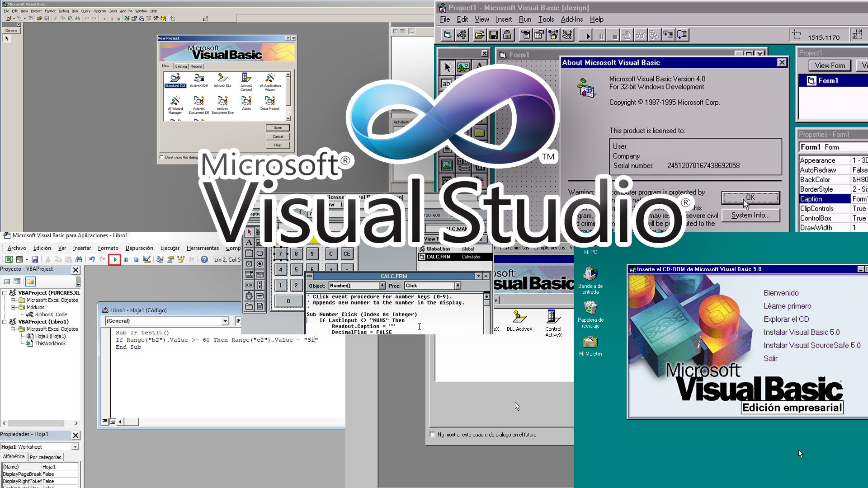
Task: Select the Control ActiveX icon
Action: [552, 318]
